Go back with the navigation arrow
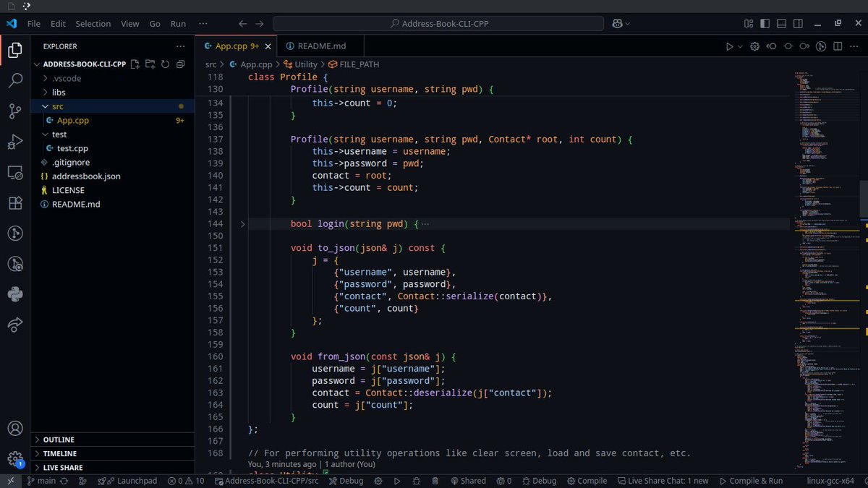This screenshot has width=868, height=488. click(x=243, y=23)
